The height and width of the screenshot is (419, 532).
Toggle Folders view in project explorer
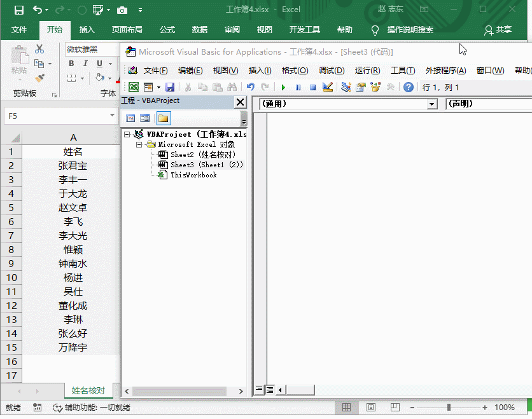click(164, 118)
